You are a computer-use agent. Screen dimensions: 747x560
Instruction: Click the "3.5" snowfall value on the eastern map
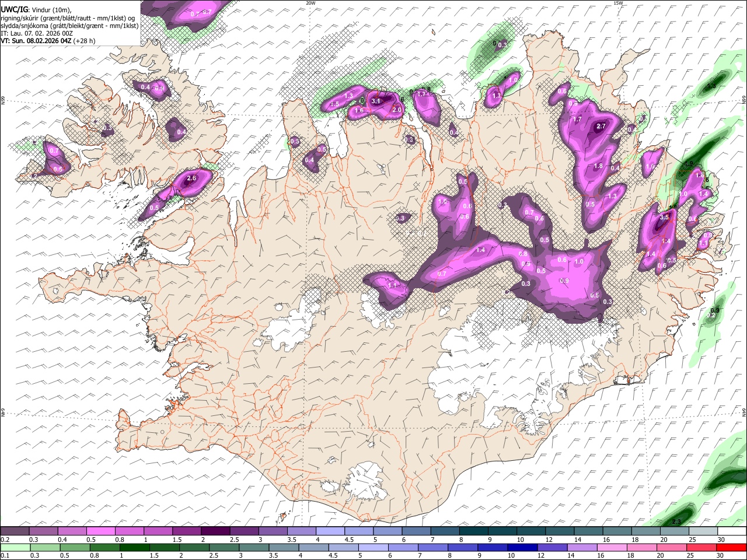point(664,217)
